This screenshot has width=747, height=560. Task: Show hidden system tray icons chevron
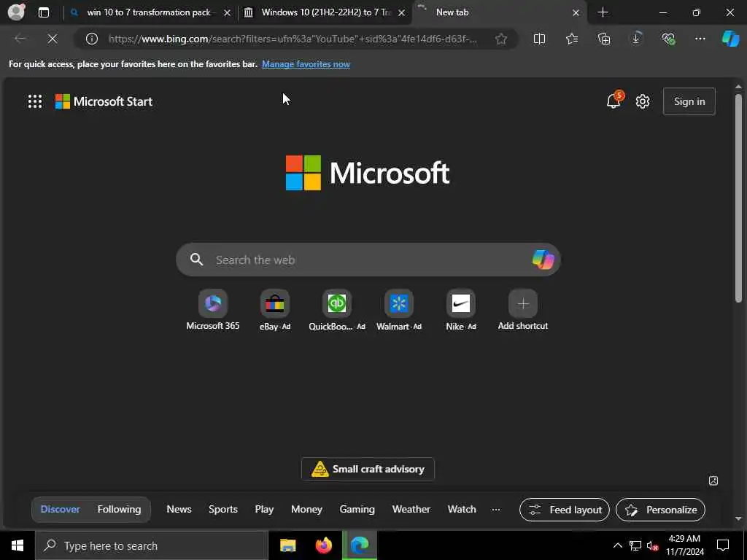pos(617,545)
